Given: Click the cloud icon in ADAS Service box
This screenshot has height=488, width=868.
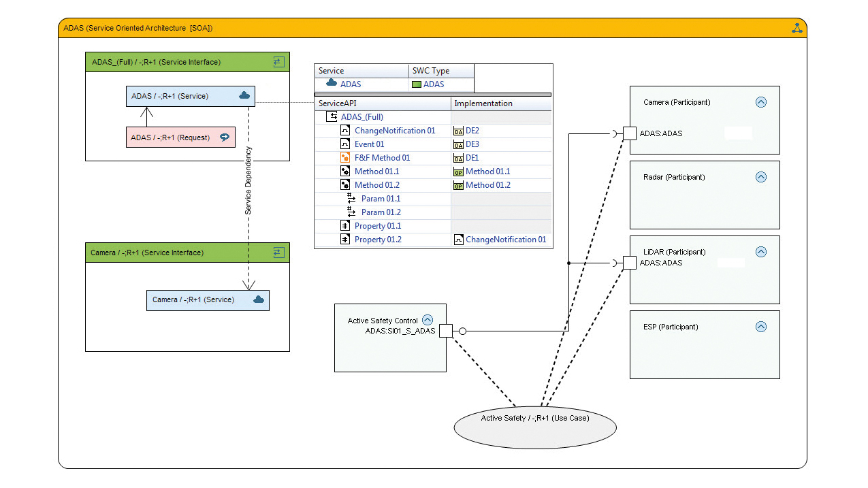Looking at the screenshot, I should click(244, 96).
